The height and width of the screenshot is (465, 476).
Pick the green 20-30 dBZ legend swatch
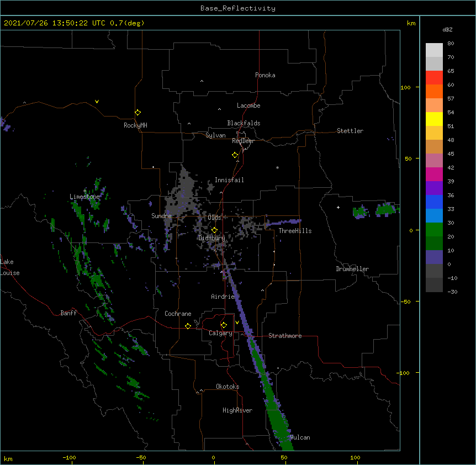coord(434,230)
